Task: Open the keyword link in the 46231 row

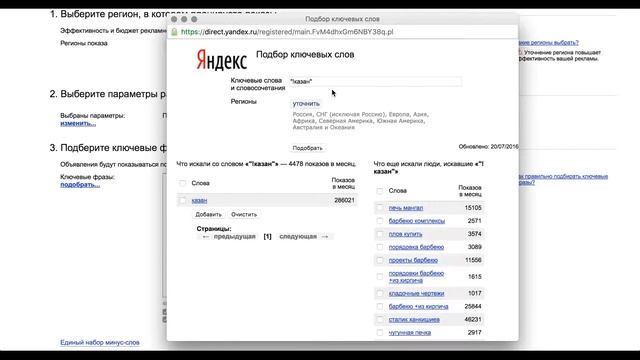Action: point(414,319)
